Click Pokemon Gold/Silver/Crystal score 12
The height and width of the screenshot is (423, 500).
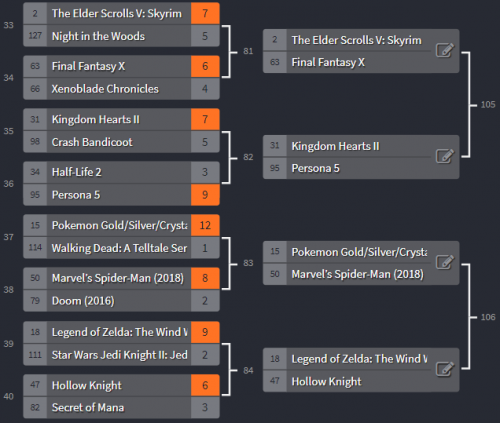205,225
